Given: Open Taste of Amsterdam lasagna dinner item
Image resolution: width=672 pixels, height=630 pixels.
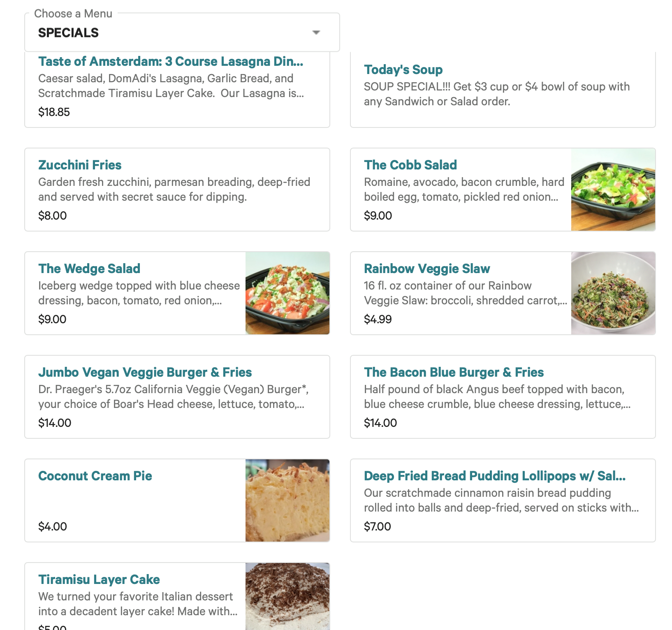Looking at the screenshot, I should [171, 61].
